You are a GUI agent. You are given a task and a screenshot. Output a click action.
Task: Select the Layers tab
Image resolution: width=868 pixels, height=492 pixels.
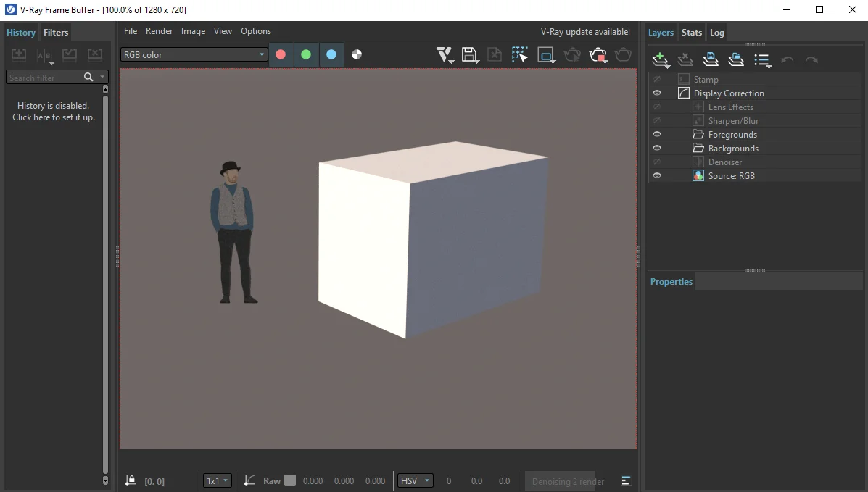tap(661, 32)
